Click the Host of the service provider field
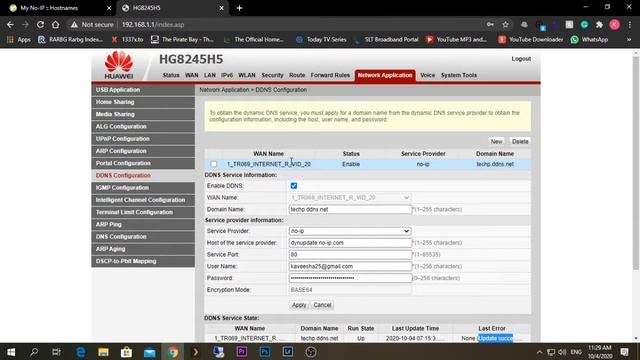 (350, 243)
